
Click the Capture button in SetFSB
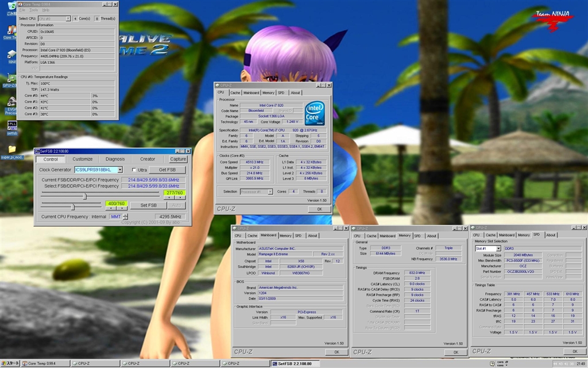178,159
